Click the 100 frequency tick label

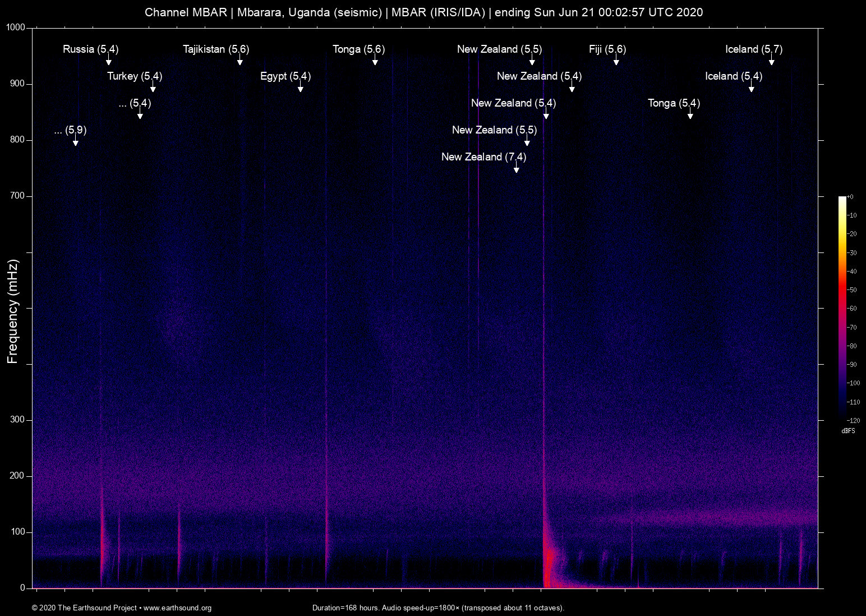click(x=17, y=532)
